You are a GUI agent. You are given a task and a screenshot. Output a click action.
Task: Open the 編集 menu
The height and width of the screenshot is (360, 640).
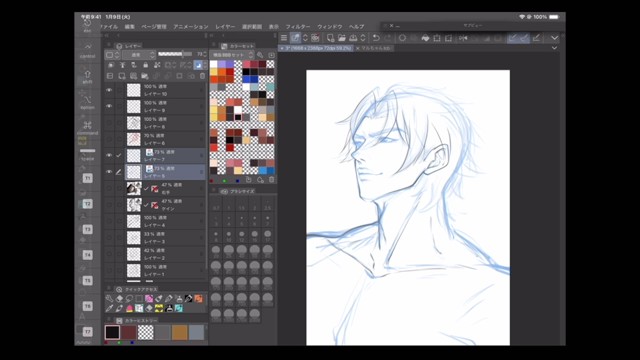(x=130, y=27)
